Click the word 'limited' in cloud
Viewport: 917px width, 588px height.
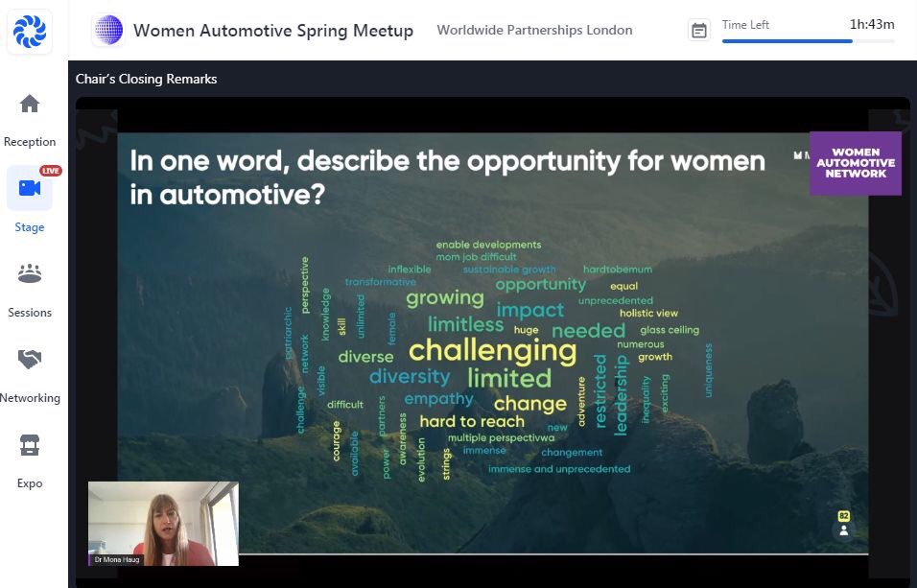(x=509, y=378)
